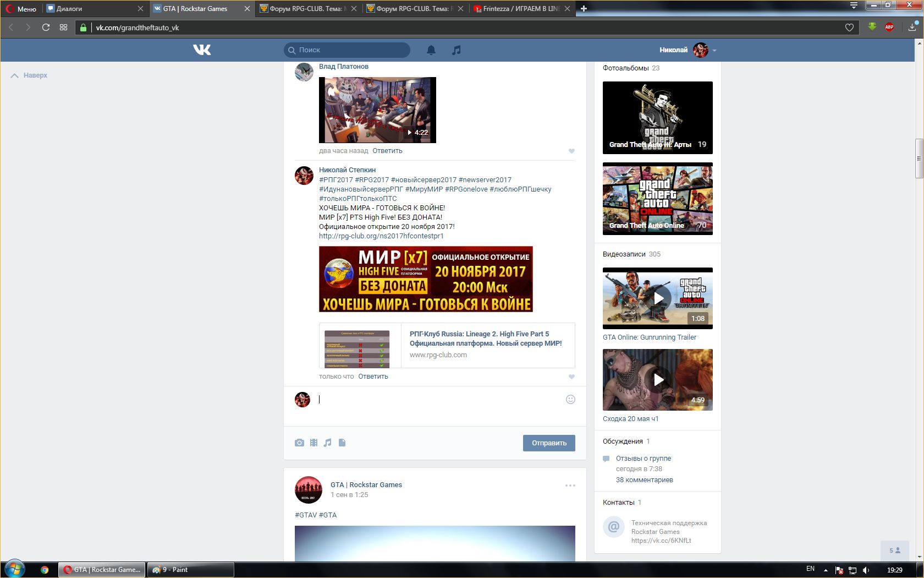Click the vk.com address bar URL
Viewport: 924px width, 578px height.
pos(137,28)
